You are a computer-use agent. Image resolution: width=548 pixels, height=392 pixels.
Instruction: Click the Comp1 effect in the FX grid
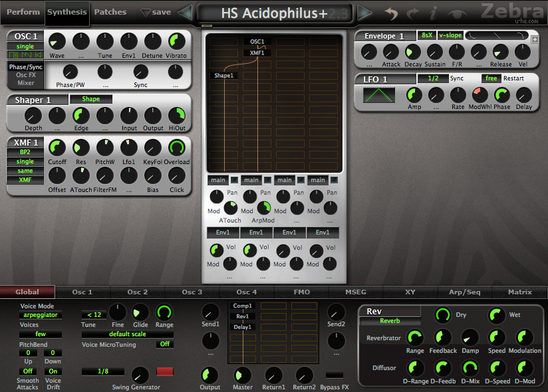[x=242, y=306]
